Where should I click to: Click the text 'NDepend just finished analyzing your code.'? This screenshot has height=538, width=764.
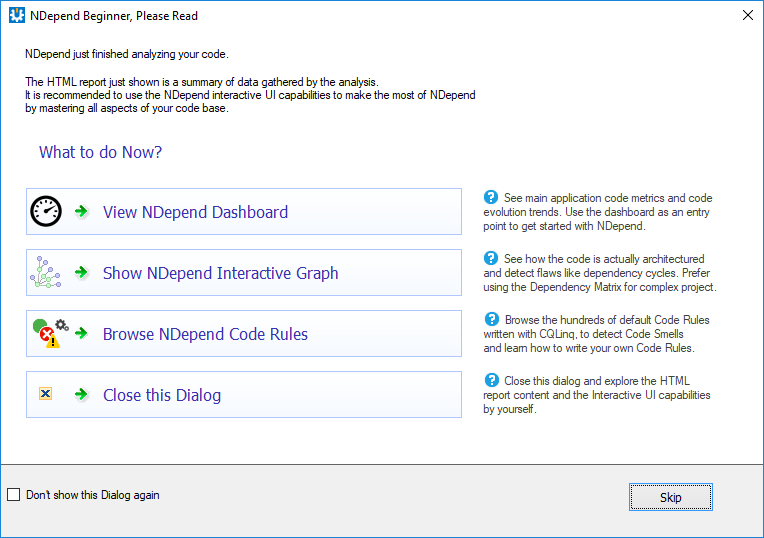coord(127,54)
